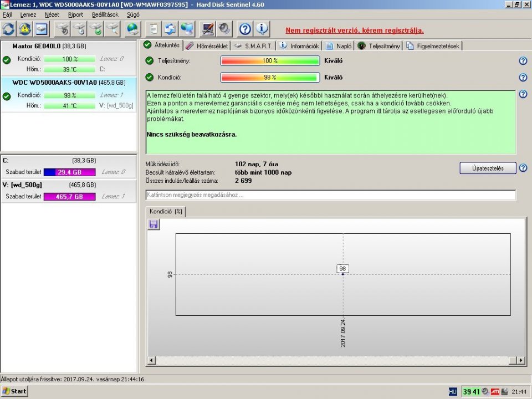Click the Újratesztelés button

coord(488,168)
